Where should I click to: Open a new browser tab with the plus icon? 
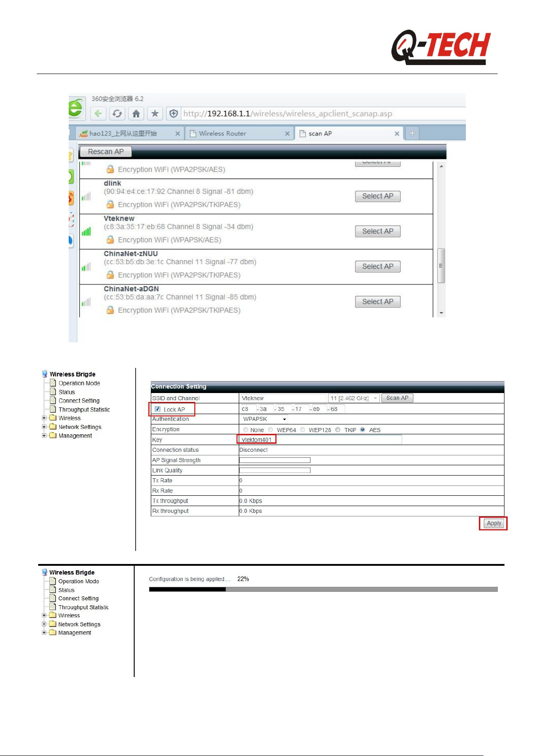coord(412,133)
